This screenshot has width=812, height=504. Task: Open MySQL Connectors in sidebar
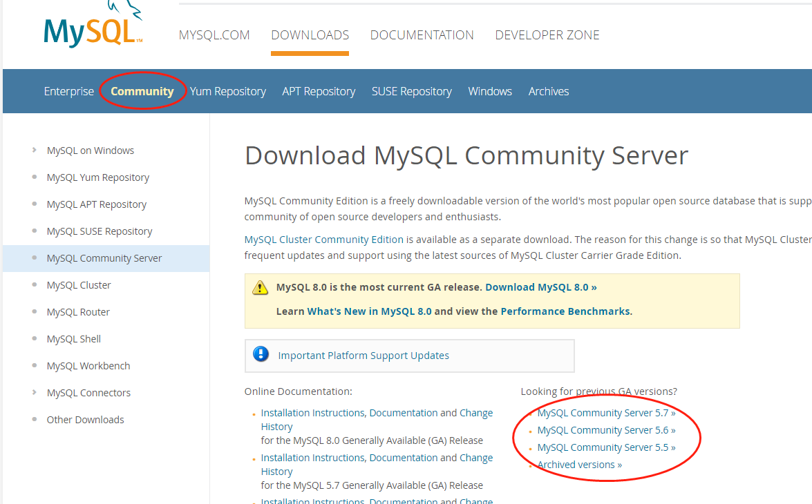[x=88, y=393]
